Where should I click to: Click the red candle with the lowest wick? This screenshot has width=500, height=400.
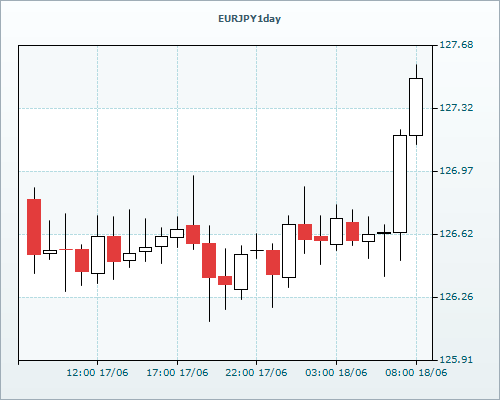(x=209, y=260)
